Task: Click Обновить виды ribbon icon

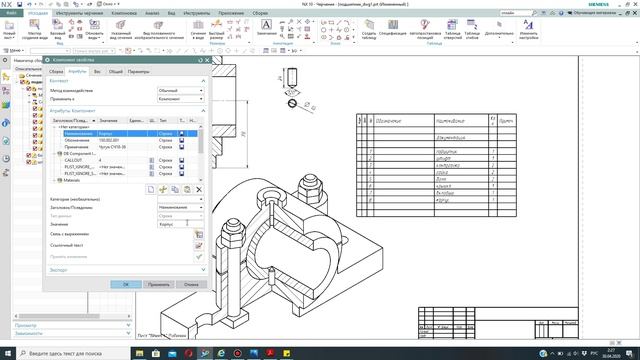Action: [x=94, y=29]
